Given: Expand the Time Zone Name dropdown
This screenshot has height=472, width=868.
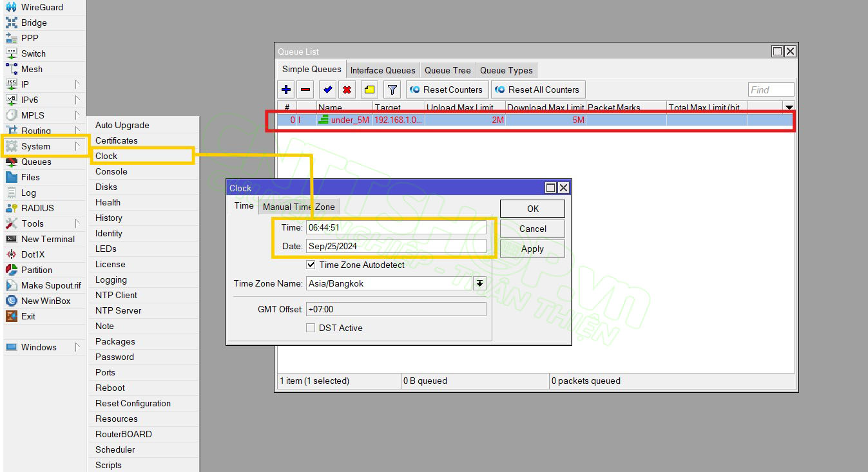Looking at the screenshot, I should 479,283.
